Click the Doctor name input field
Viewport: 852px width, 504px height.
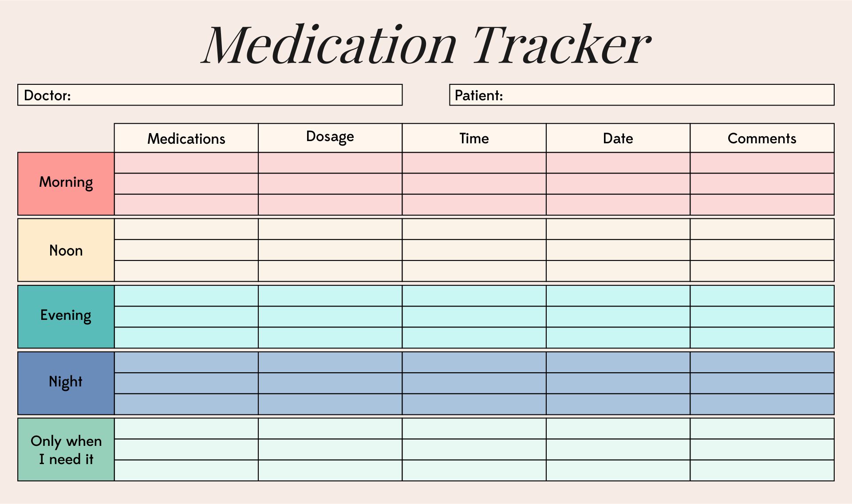tap(210, 95)
